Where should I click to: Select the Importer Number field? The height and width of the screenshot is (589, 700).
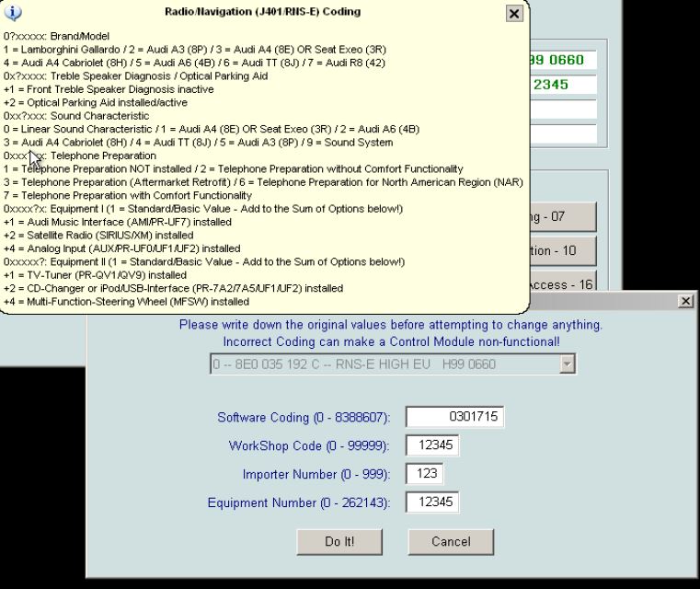(423, 474)
